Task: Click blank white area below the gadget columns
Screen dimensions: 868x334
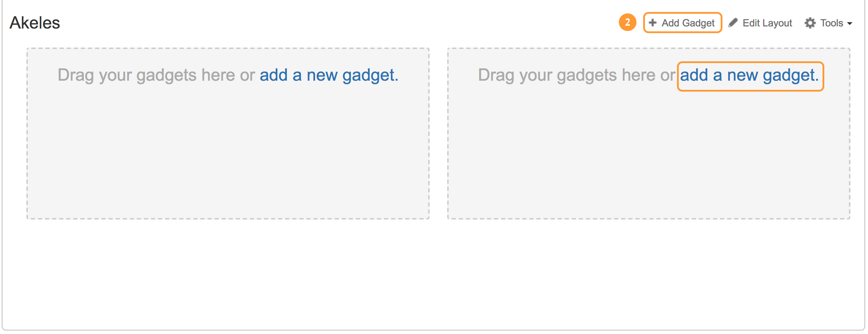Action: click(x=433, y=275)
